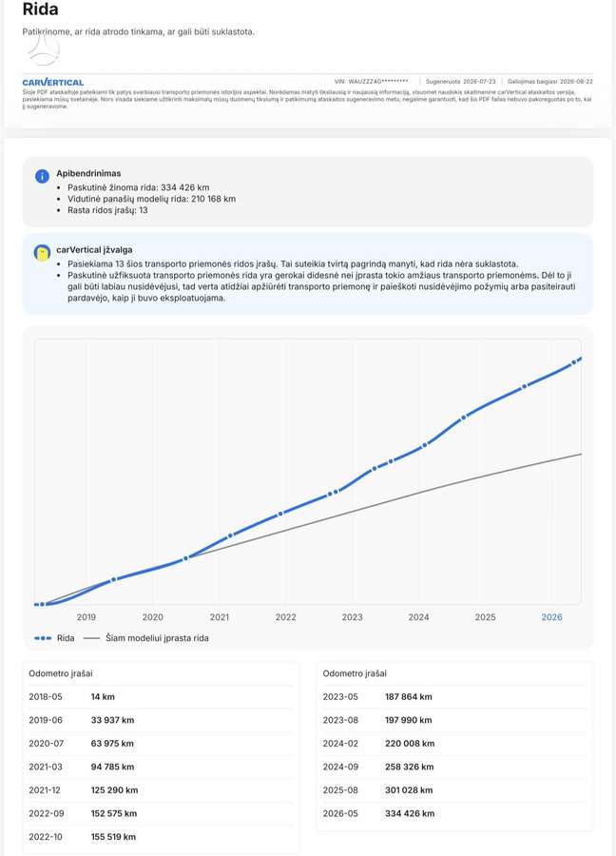Click the right Odometro įrašai table heading
The height and width of the screenshot is (856, 616).
[355, 673]
